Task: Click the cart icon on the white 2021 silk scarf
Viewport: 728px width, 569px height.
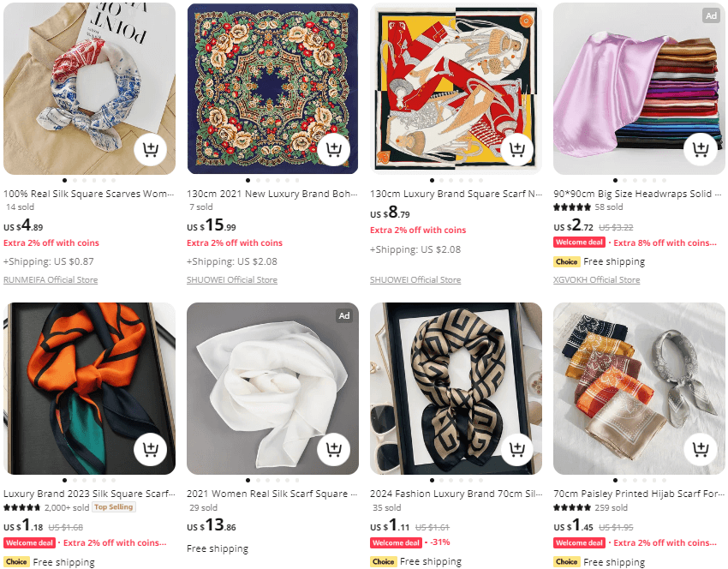Action: tap(334, 448)
